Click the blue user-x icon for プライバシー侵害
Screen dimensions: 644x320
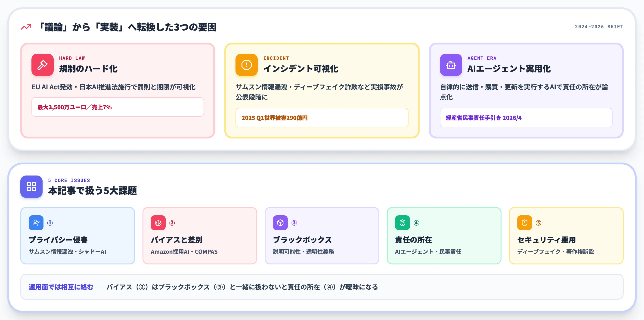[36, 223]
